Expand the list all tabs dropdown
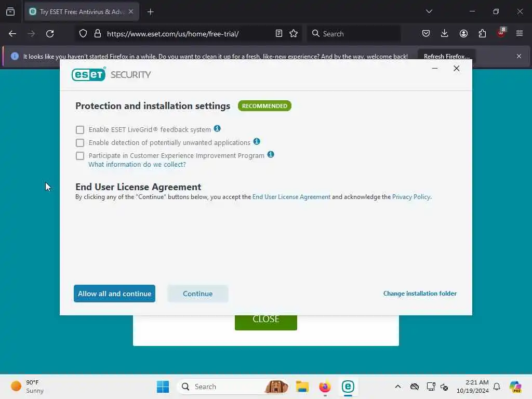This screenshot has height=399, width=532. (x=429, y=11)
